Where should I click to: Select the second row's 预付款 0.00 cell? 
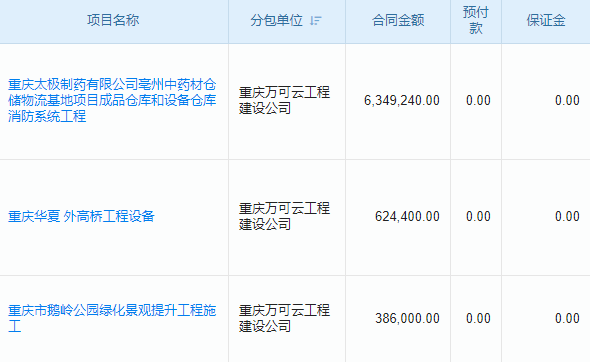pos(478,216)
